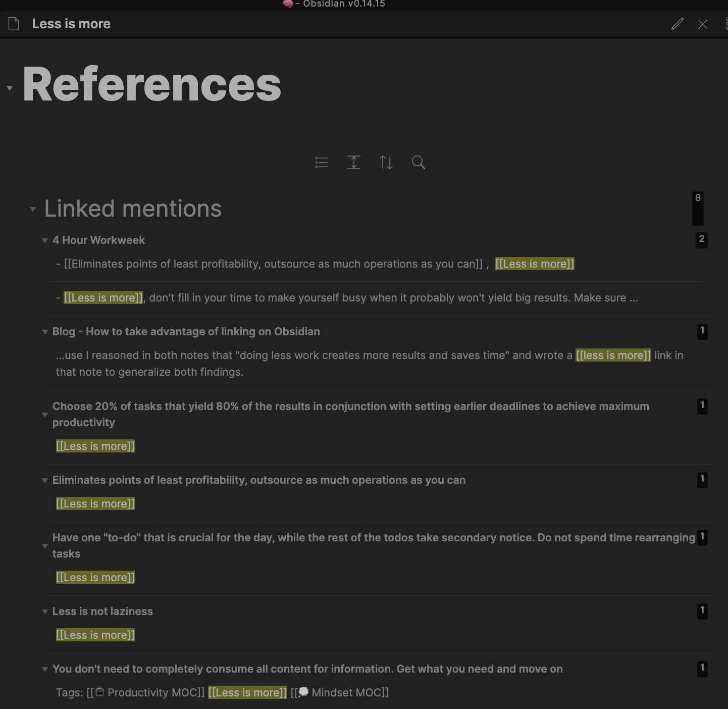
Task: Toggle show more context icon
Action: point(354,162)
